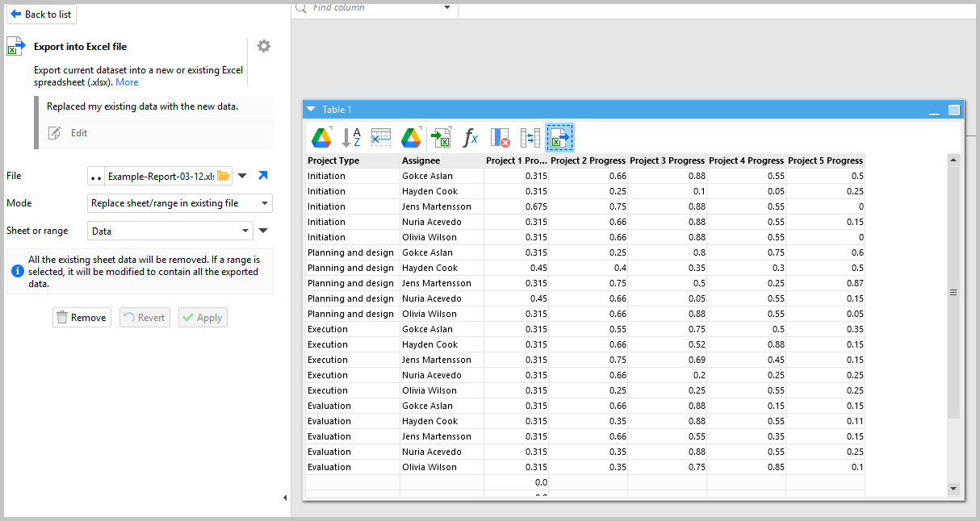The image size is (980, 521).
Task: Collapse the left side panel arrow
Action: tap(285, 498)
